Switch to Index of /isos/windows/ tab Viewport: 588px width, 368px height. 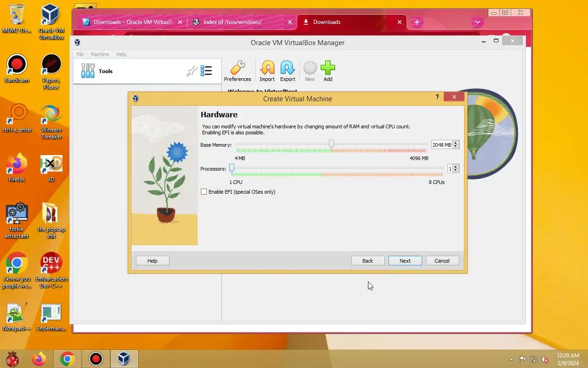(242, 22)
